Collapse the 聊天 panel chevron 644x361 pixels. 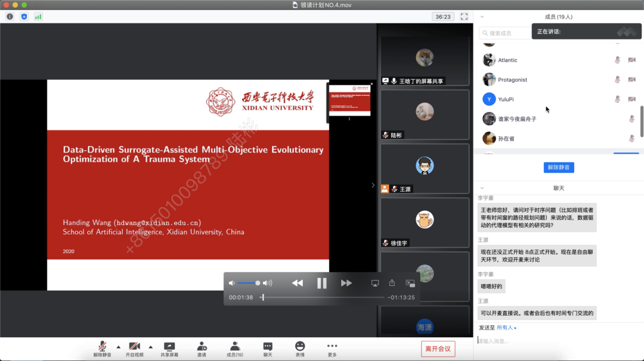point(482,188)
